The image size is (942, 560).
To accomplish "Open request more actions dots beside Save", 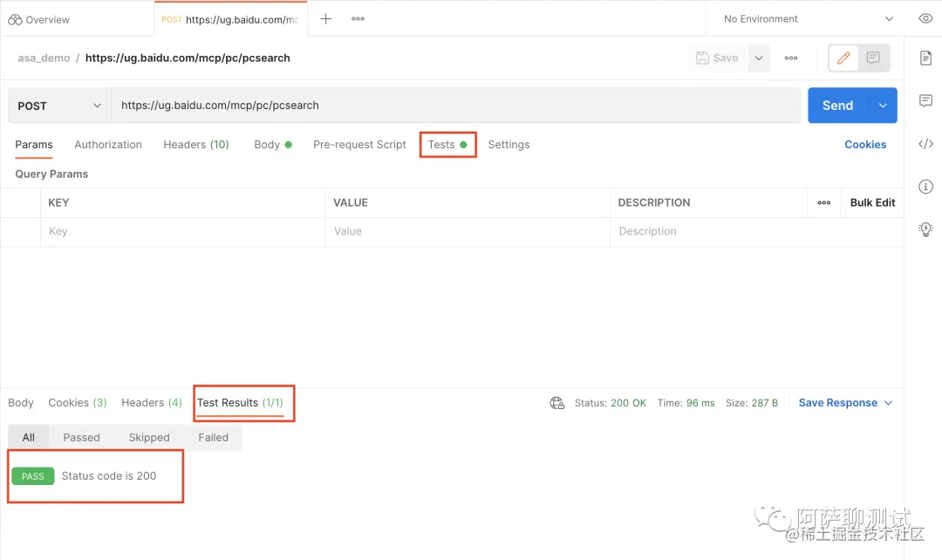I will [791, 58].
